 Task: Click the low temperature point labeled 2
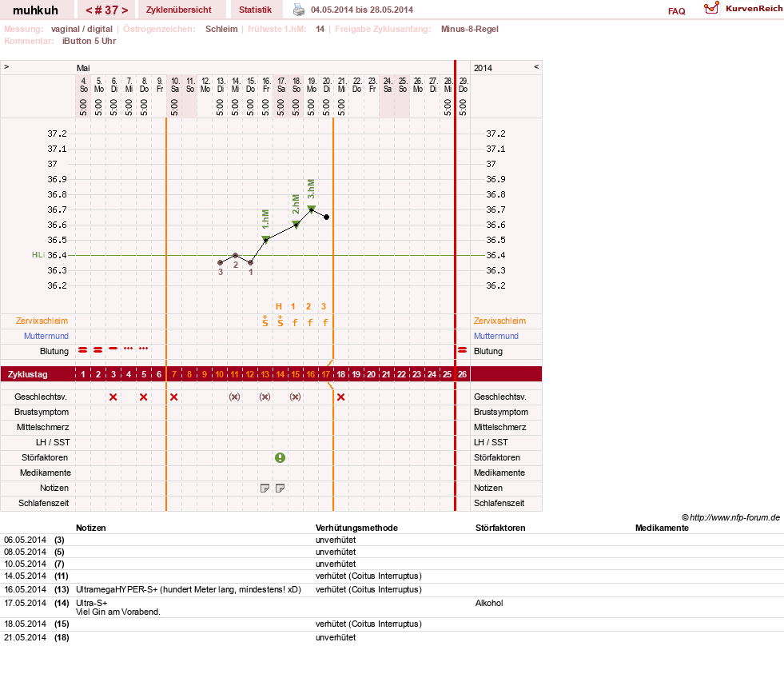pos(236,255)
